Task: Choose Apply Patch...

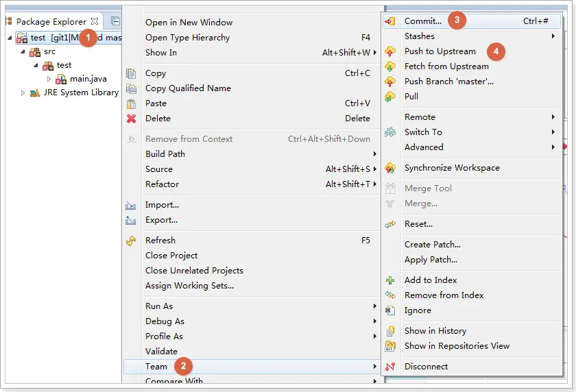Action: [x=472, y=260]
